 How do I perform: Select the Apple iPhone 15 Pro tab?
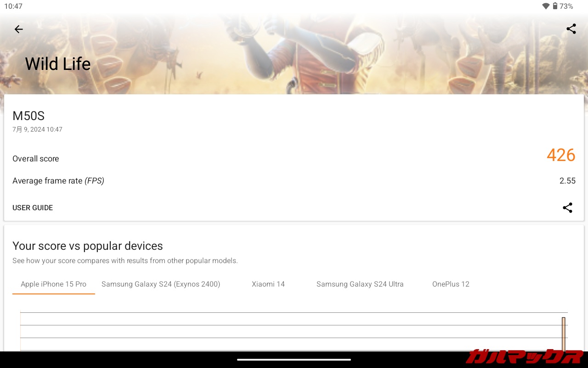(x=53, y=284)
